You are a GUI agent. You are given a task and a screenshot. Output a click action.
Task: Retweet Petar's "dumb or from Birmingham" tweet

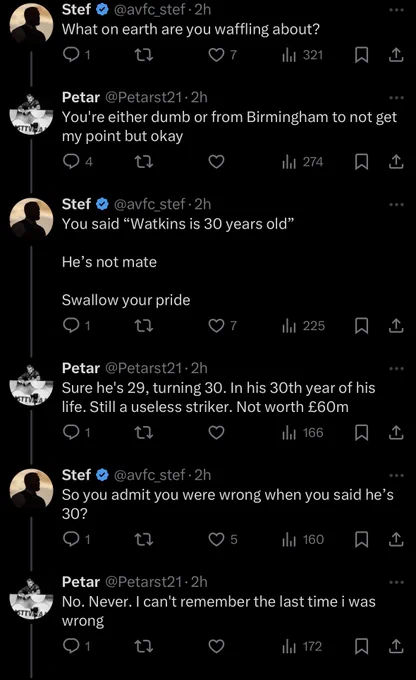tap(144, 162)
